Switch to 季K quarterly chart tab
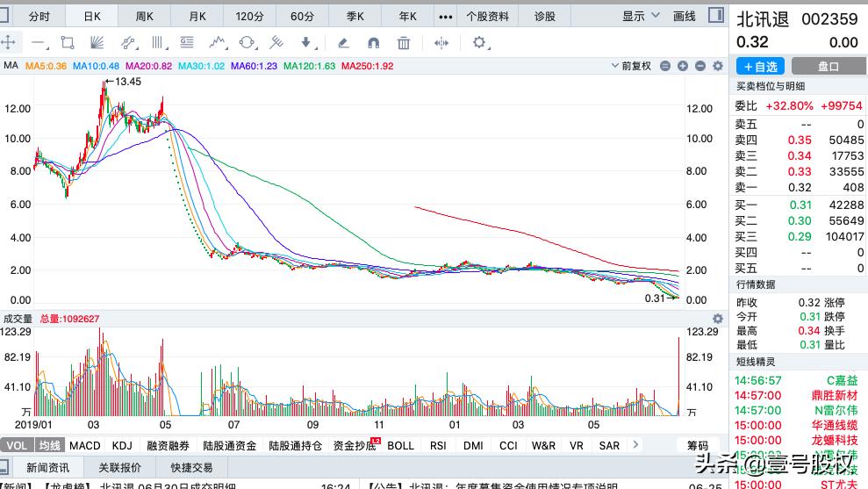Screen dimensions: 868x489 [x=355, y=17]
